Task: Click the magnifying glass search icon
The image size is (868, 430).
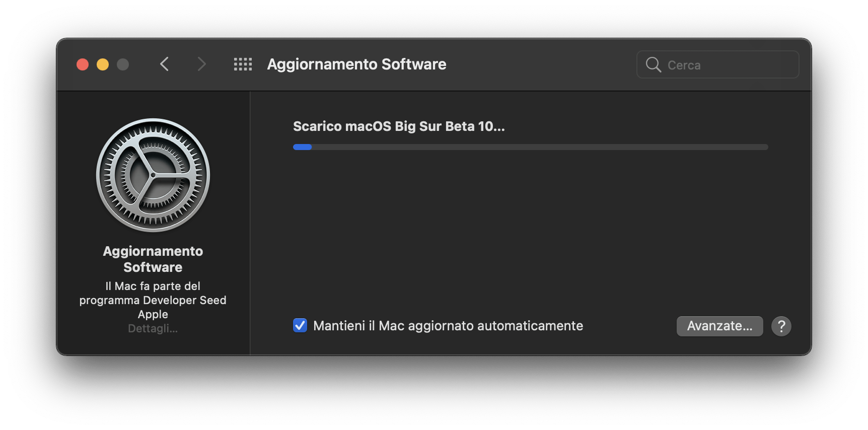Action: tap(653, 64)
